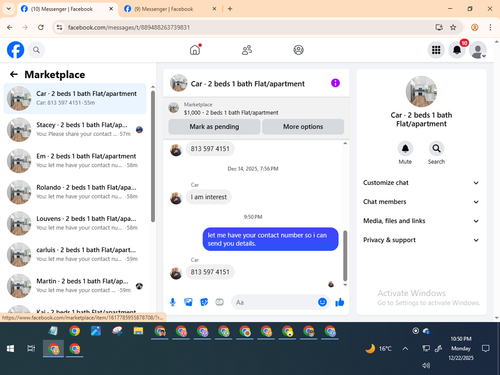Open the Em conversation

[75, 161]
